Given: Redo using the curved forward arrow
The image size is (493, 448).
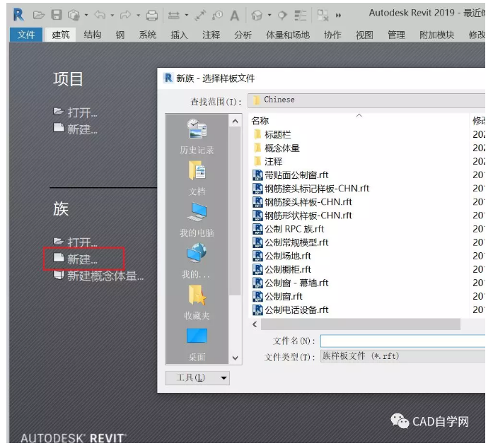Looking at the screenshot, I should coord(125,14).
